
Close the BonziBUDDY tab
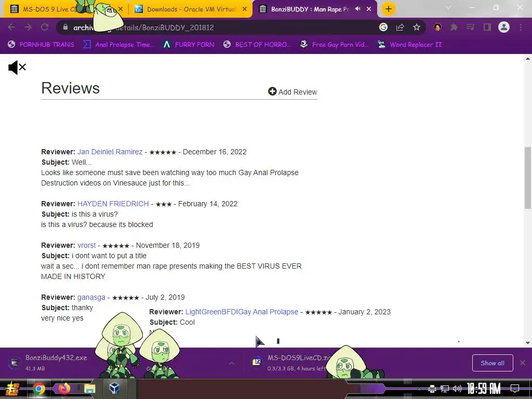(x=369, y=9)
